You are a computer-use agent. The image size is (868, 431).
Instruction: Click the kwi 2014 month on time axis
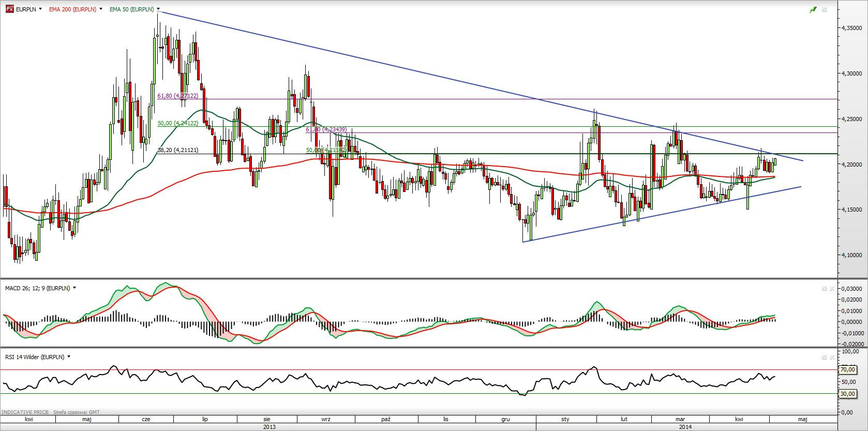click(x=739, y=419)
